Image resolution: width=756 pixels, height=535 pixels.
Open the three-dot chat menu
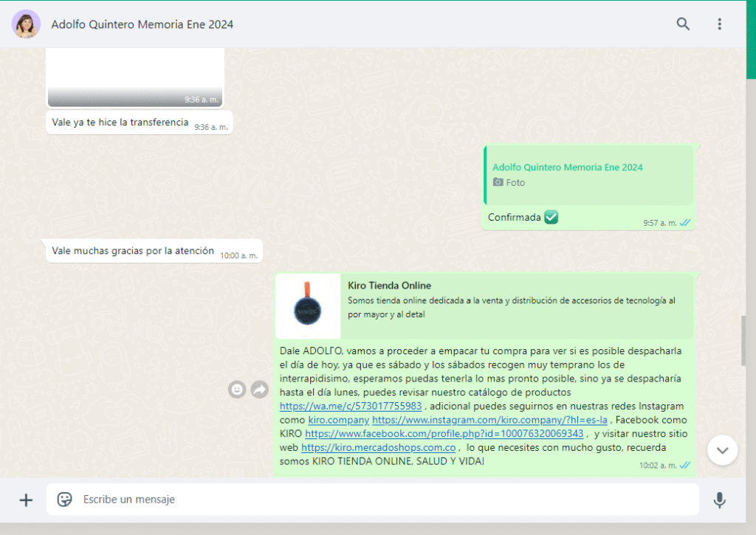pos(719,24)
